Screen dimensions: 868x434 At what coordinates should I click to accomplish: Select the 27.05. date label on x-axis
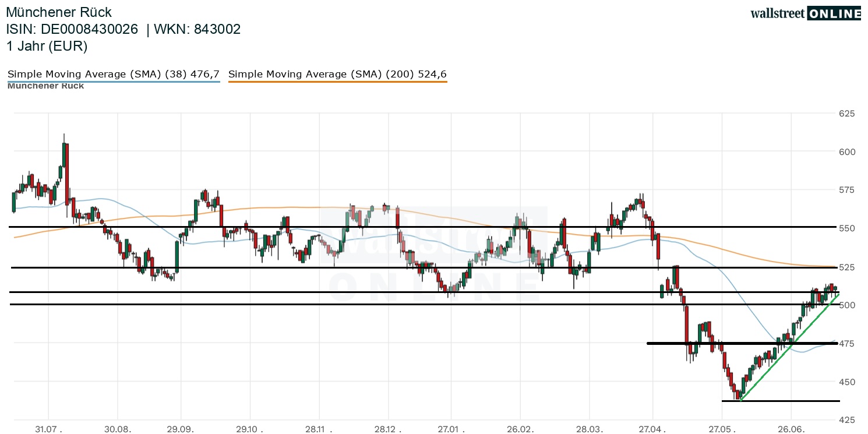[x=722, y=428]
